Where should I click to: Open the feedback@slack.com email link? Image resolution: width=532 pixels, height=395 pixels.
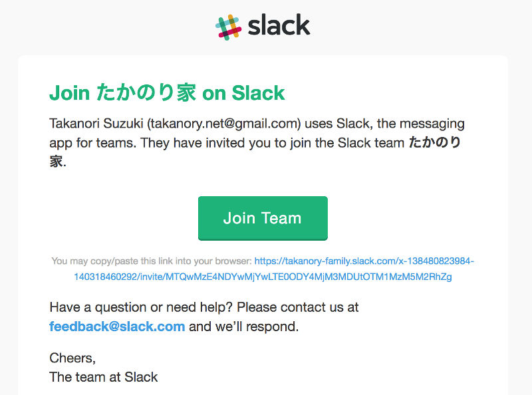[117, 327]
